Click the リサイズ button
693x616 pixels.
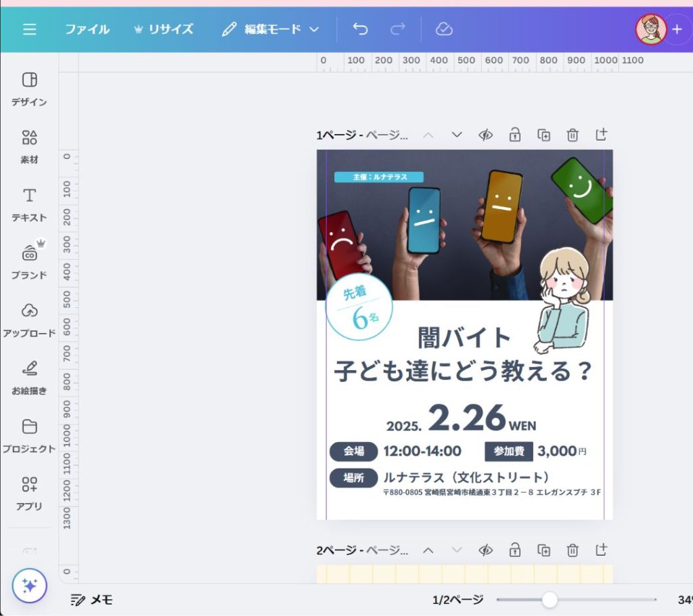[x=164, y=29]
